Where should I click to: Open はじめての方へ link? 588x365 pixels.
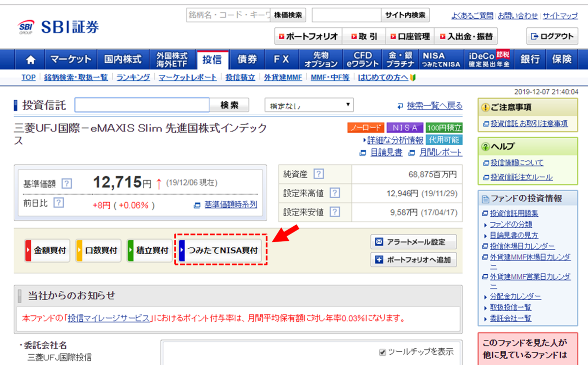coord(383,78)
